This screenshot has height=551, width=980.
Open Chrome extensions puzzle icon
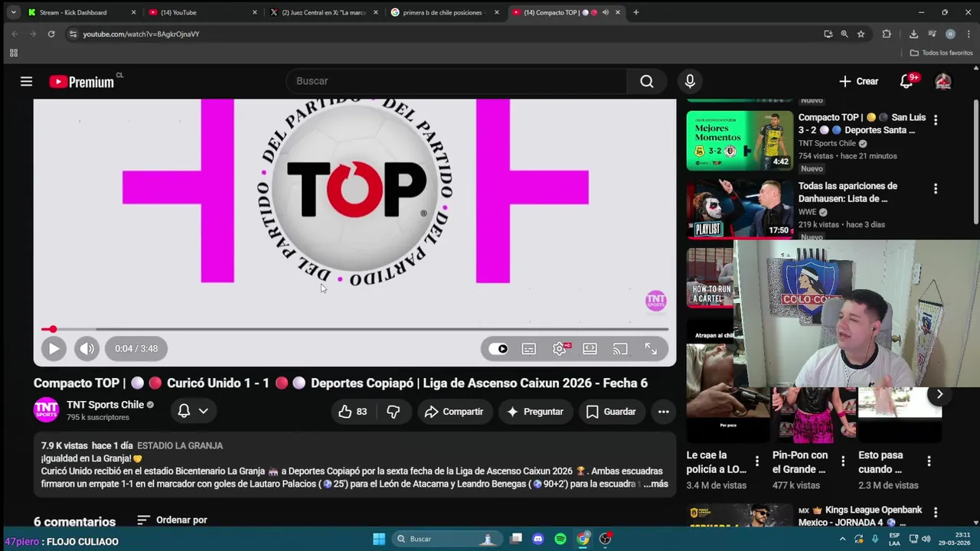click(887, 34)
